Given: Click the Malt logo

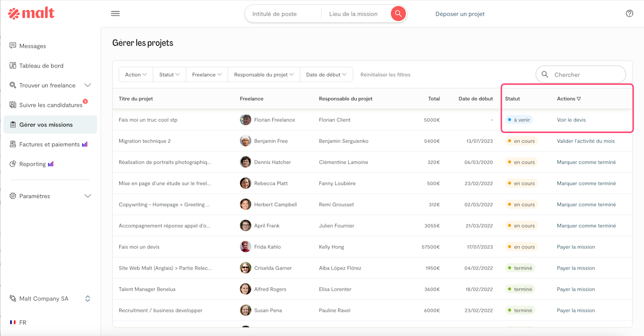Looking at the screenshot, I should point(31,14).
